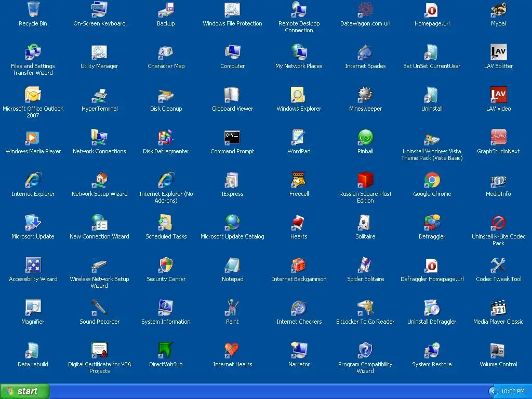Select the Security Center shield icon
The height and width of the screenshot is (399, 532).
tap(166, 265)
